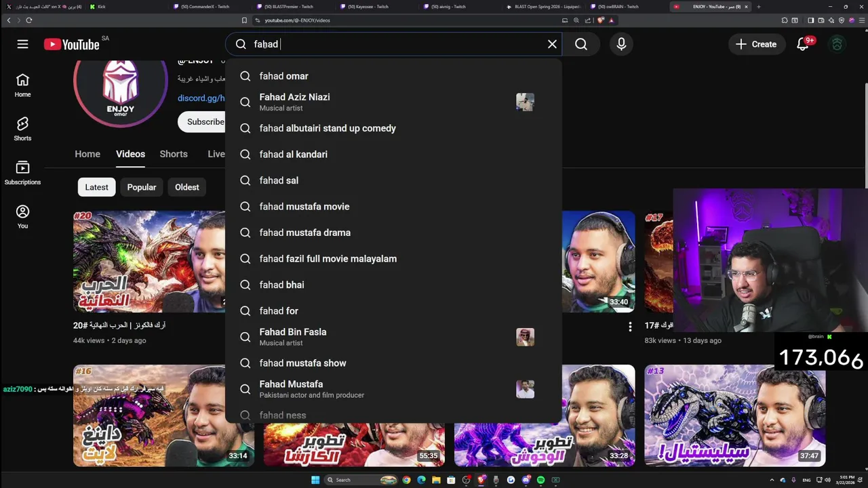This screenshot has height=488, width=868.
Task: Open the discord.gg channel link
Action: click(x=201, y=98)
